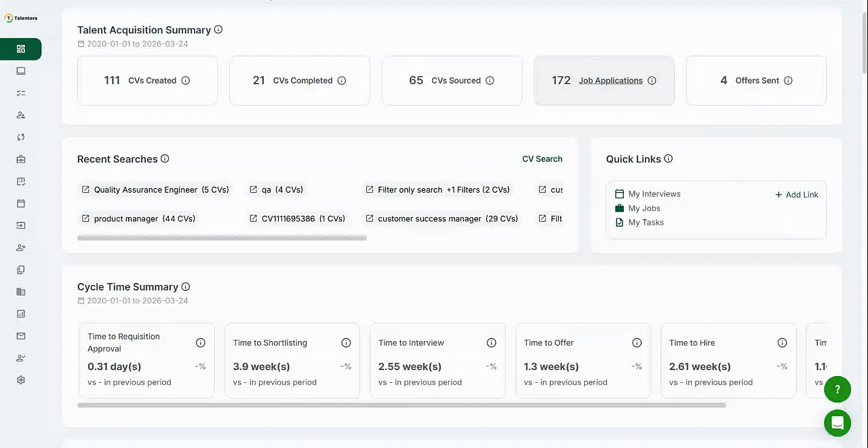Click the info icon beside Talent Acquisition Summary

click(218, 30)
